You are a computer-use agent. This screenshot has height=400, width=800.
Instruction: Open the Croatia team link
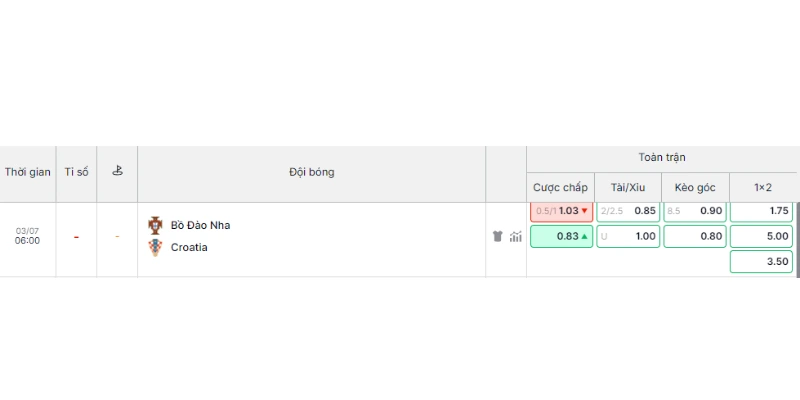[x=189, y=247]
